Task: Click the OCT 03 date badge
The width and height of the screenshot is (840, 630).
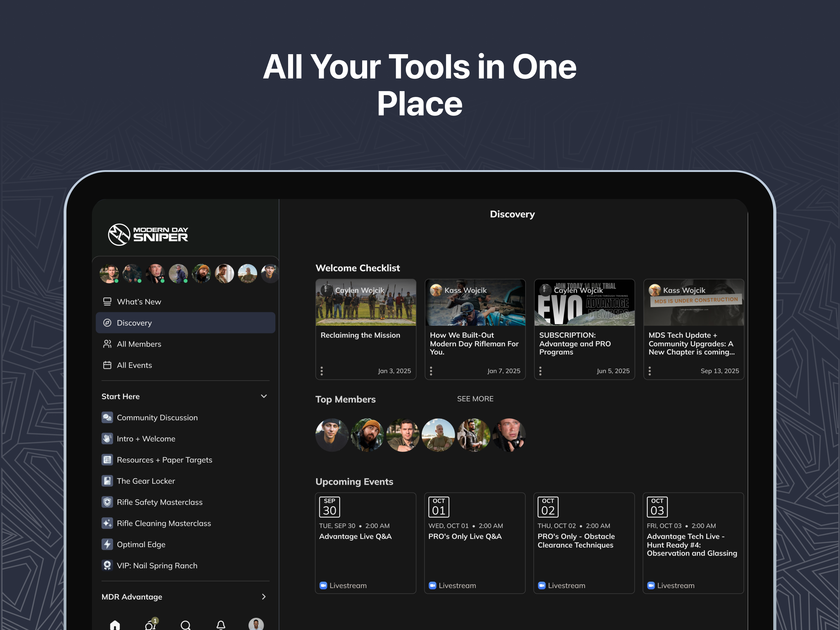Action: coord(657,507)
